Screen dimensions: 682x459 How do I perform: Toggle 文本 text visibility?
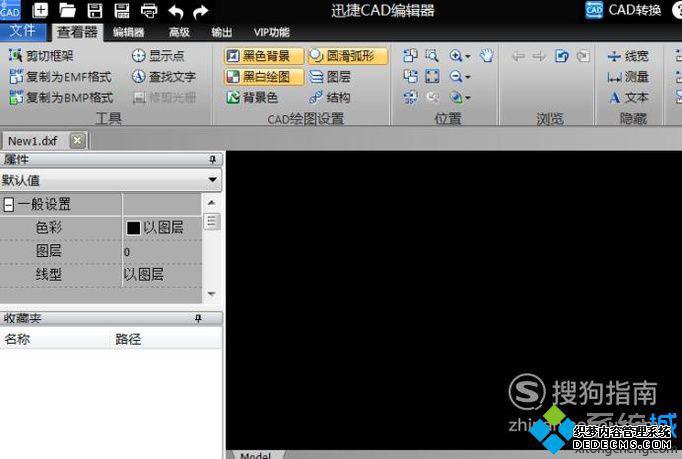pos(628,97)
